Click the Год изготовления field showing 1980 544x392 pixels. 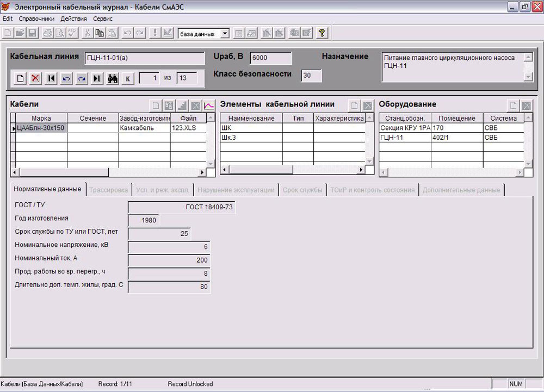(144, 220)
